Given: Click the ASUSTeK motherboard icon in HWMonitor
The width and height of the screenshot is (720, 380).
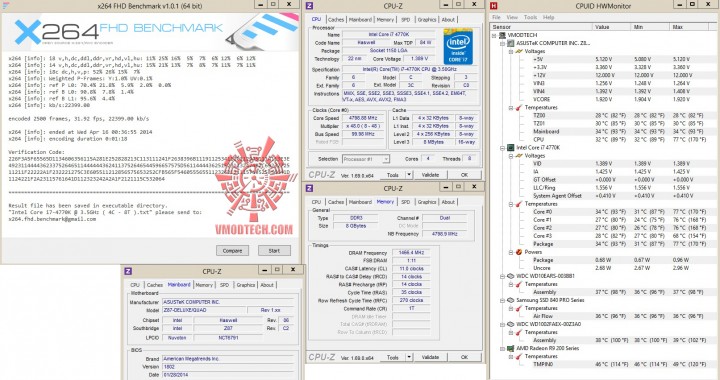Looking at the screenshot, I should [x=511, y=43].
